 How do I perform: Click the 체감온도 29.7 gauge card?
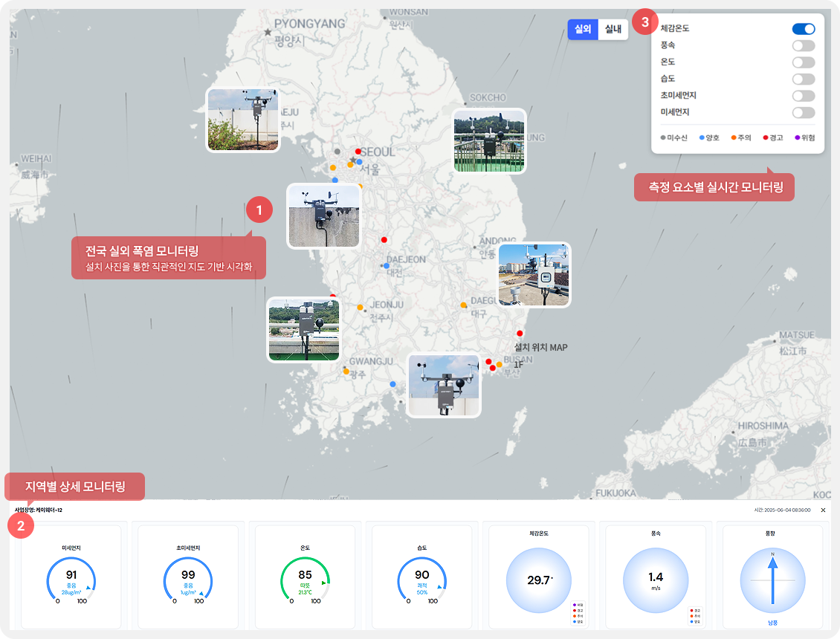537,580
